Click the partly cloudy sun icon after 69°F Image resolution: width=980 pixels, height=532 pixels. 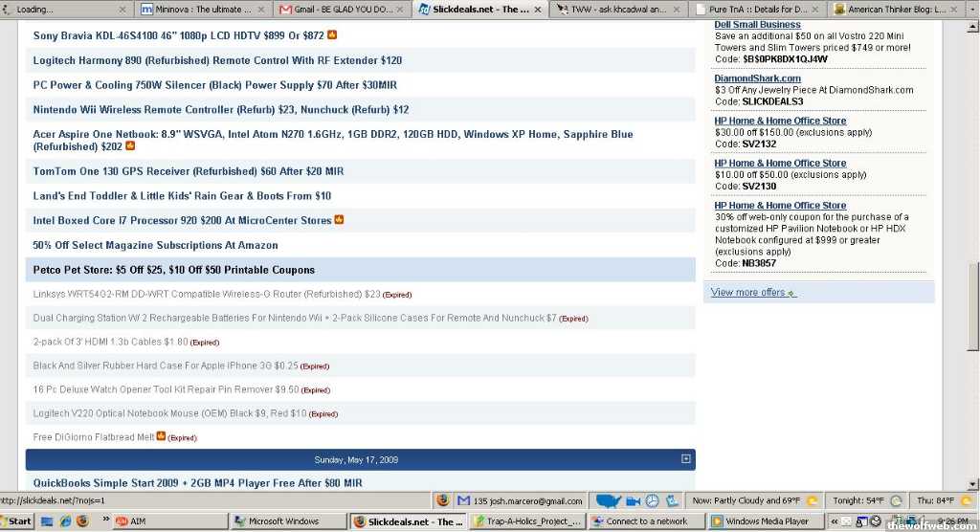pos(812,500)
